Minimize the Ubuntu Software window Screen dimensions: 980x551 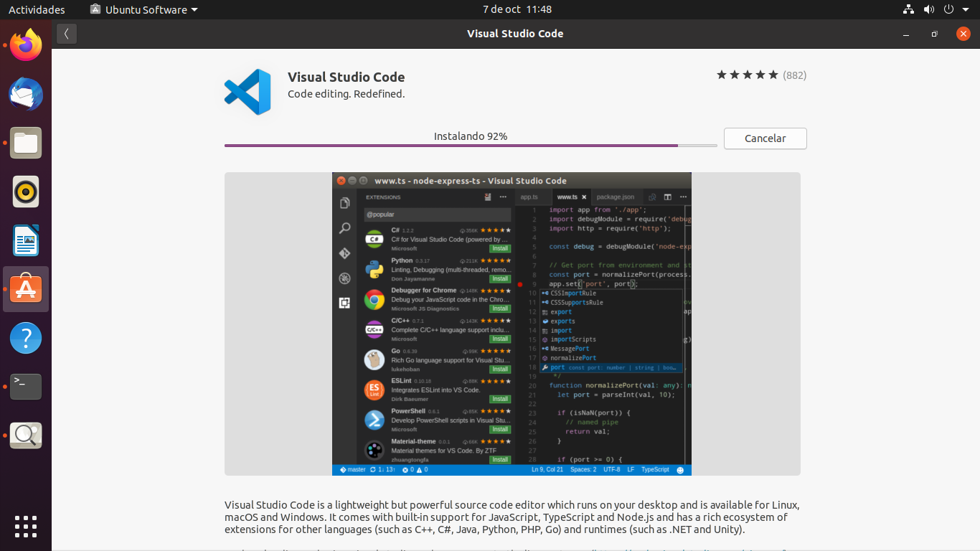point(907,34)
